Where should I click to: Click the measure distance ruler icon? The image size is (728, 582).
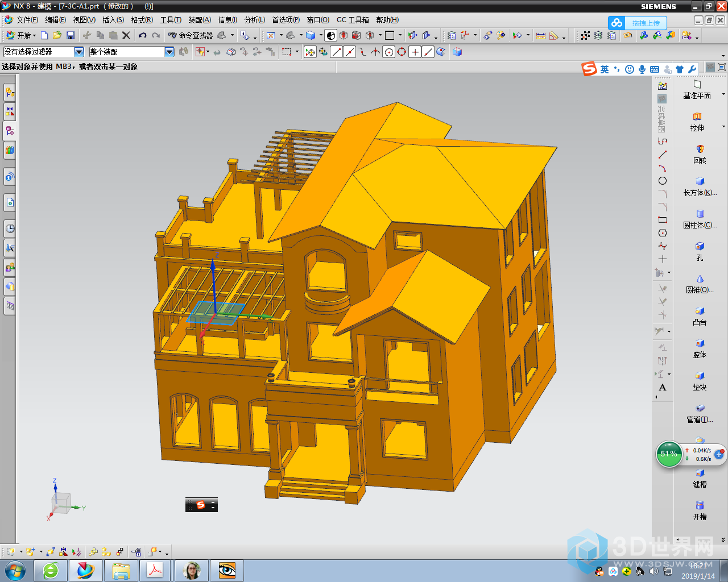click(x=541, y=35)
